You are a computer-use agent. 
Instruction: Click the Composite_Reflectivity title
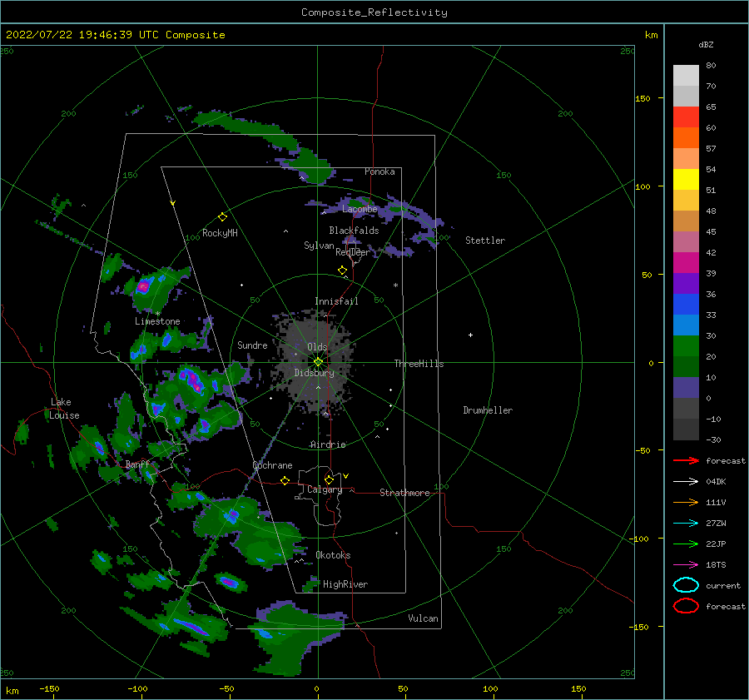(x=374, y=12)
